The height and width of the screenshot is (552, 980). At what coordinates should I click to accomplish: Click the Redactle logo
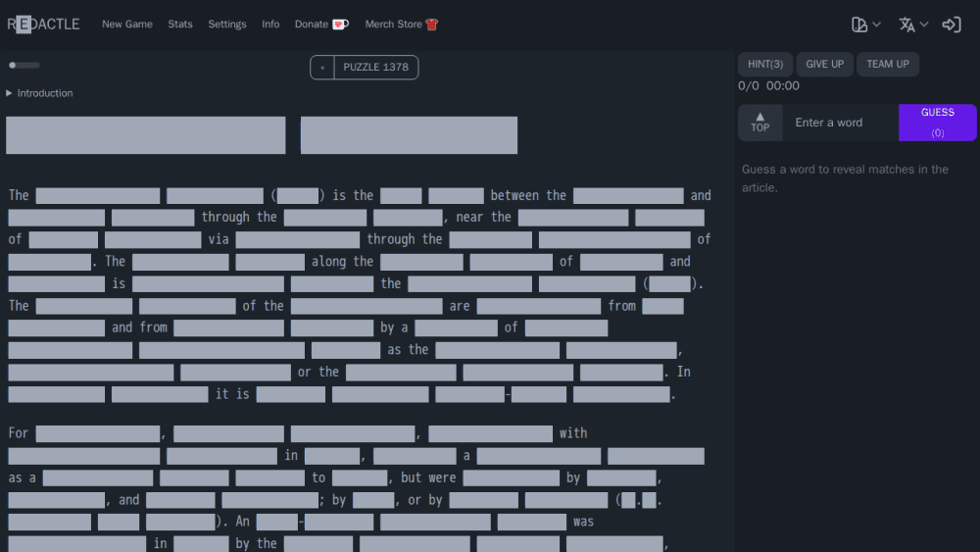43,25
